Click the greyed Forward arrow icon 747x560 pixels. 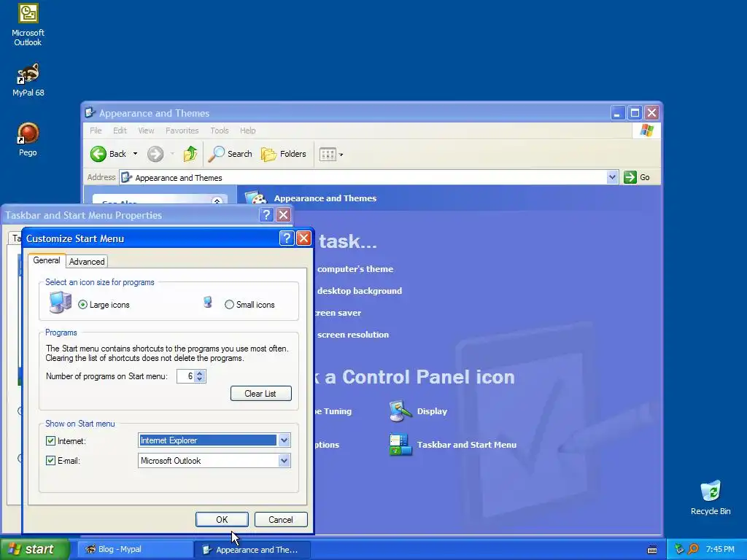click(155, 154)
